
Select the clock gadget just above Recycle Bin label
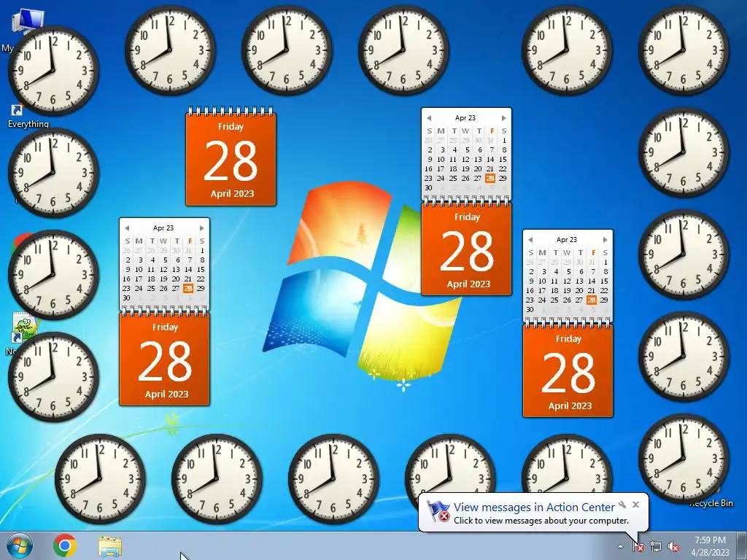683,459
